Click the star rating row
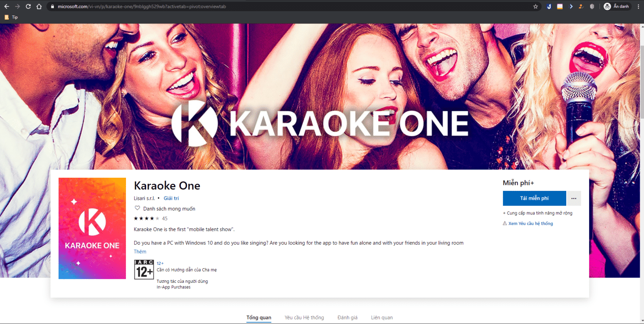This screenshot has width=644, height=324. coord(147,219)
